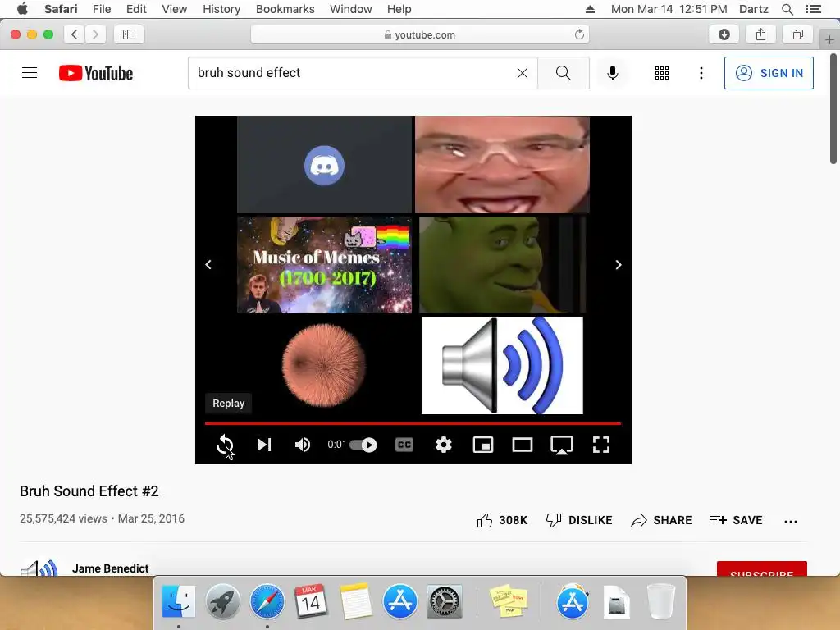Image resolution: width=840 pixels, height=630 pixels.
Task: Open the Safari File menu
Action: 102,9
